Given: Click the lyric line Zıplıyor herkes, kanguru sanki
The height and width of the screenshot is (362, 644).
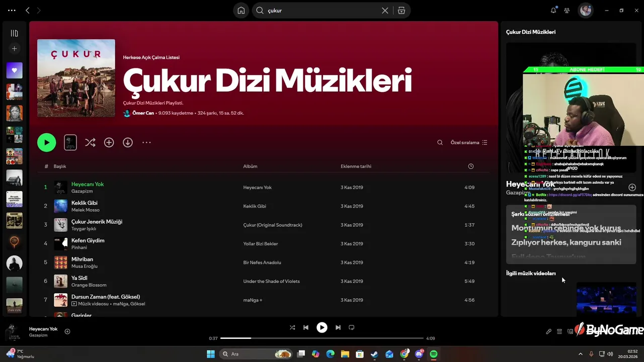Looking at the screenshot, I should coord(567,242).
